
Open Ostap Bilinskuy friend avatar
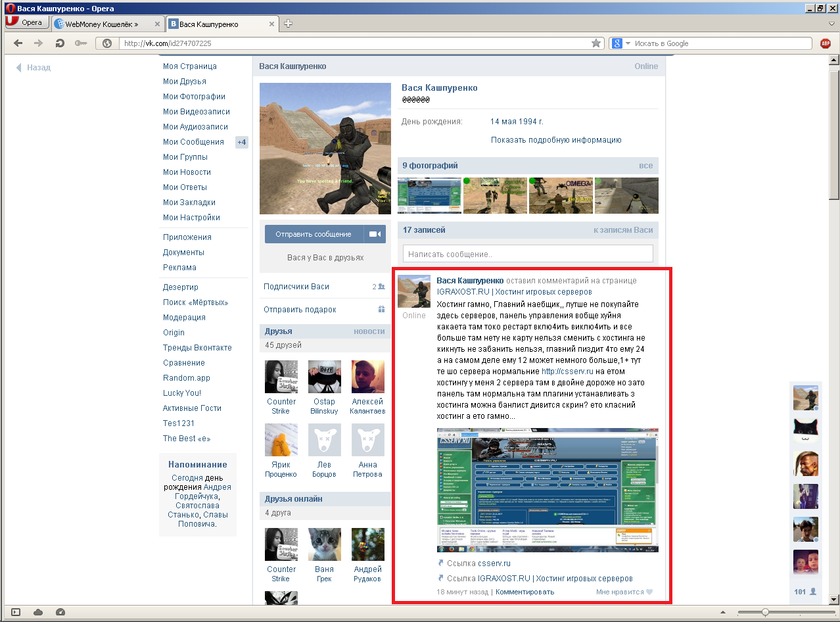(x=325, y=377)
